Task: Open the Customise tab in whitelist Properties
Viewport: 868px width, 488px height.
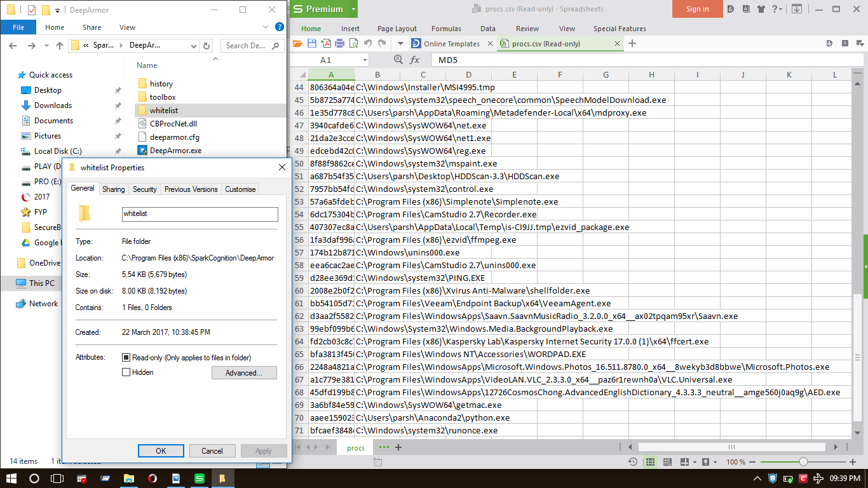Action: (x=240, y=189)
